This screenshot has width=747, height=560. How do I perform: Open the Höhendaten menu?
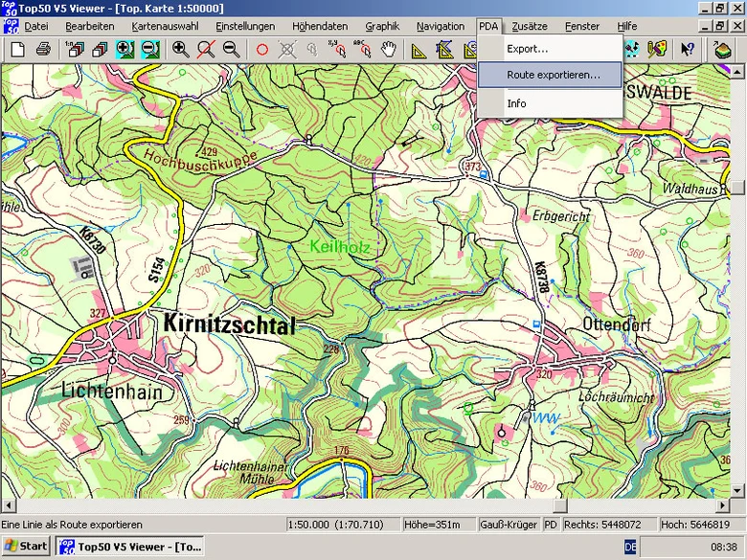(x=320, y=26)
